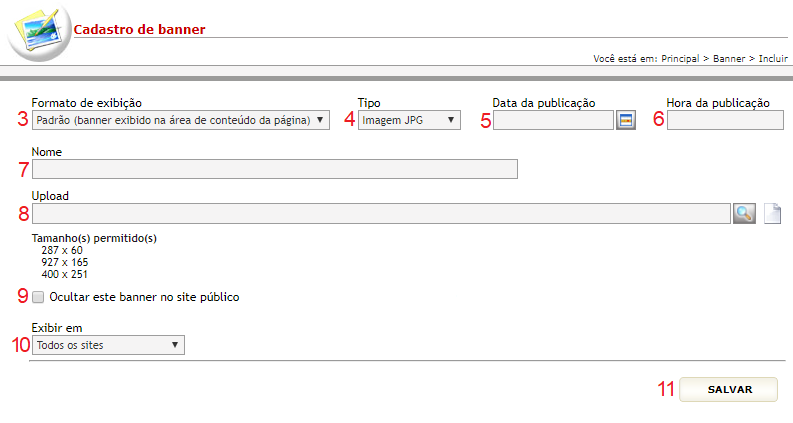Click Incluir in the breadcrumb

[x=773, y=59]
